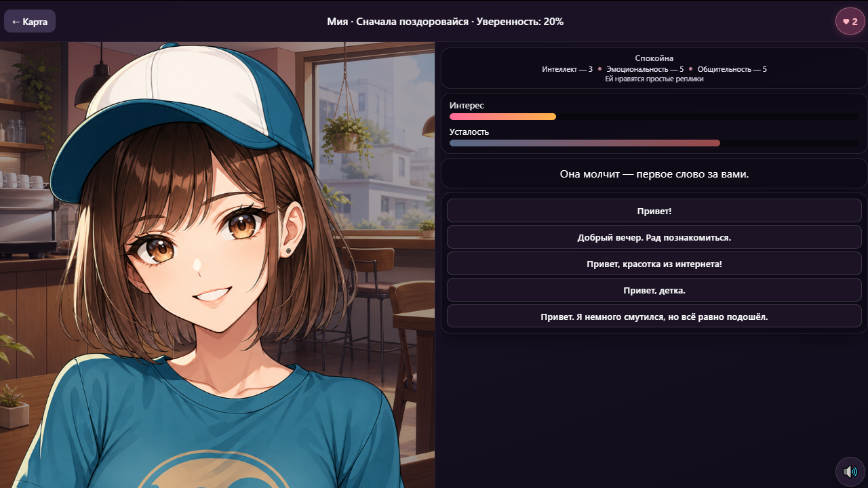This screenshot has width=868, height=488.
Task: Click the "Усталость" label
Action: [x=469, y=131]
